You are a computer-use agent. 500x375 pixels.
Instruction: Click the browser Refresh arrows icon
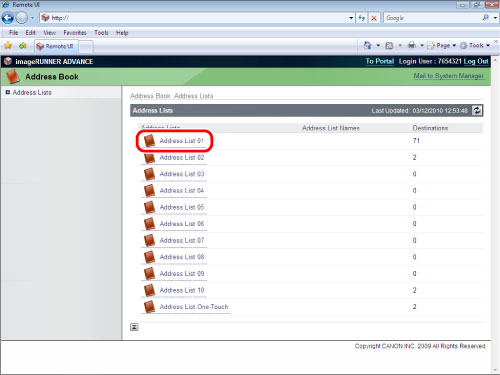coord(362,18)
